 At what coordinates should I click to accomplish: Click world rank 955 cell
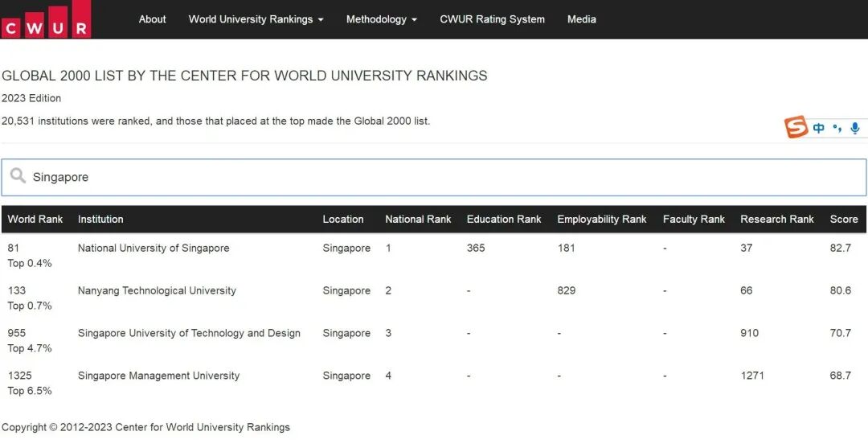pyautogui.click(x=17, y=333)
